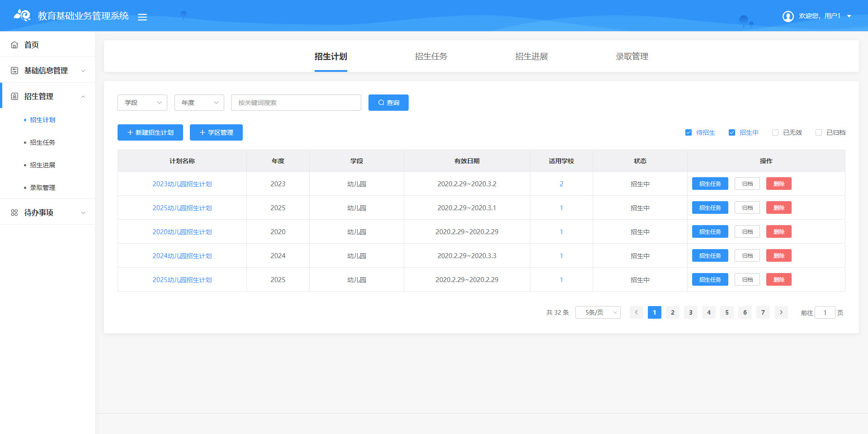Select the date cell 2020.2.29~2020.3.1

click(467, 208)
